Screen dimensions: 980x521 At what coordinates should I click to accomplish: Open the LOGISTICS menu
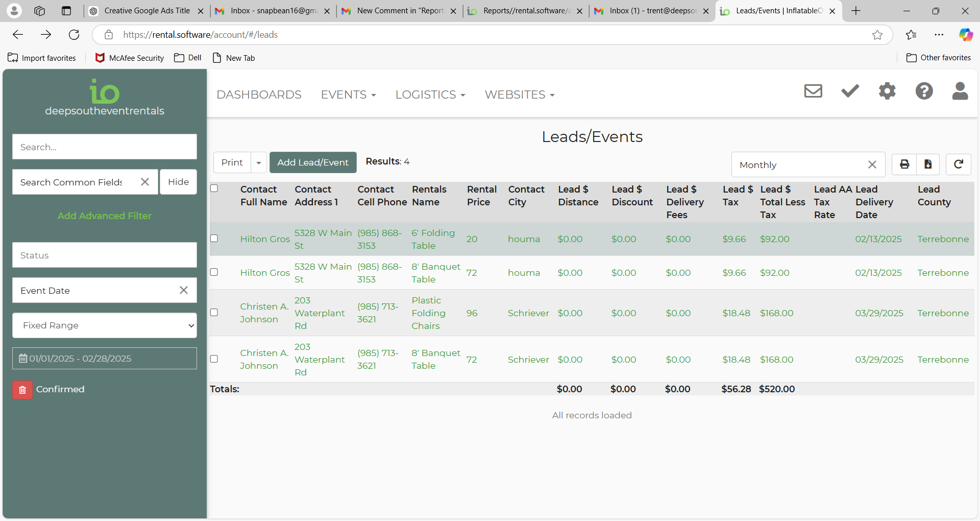click(x=430, y=94)
